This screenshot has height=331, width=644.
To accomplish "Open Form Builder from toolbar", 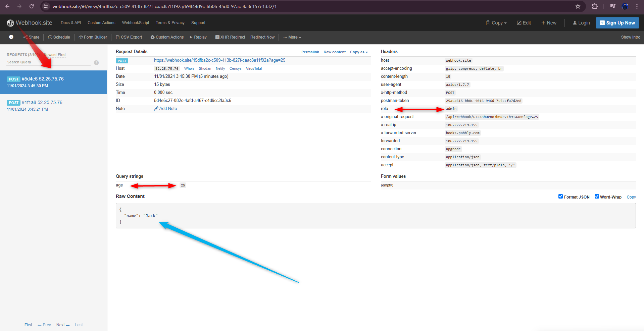I will [x=93, y=37].
